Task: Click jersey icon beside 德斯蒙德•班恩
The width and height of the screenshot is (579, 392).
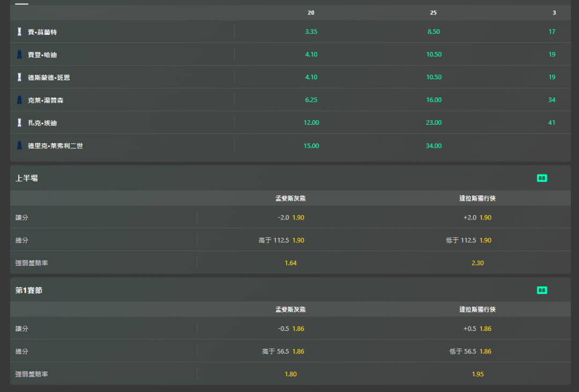Action: [x=20, y=77]
